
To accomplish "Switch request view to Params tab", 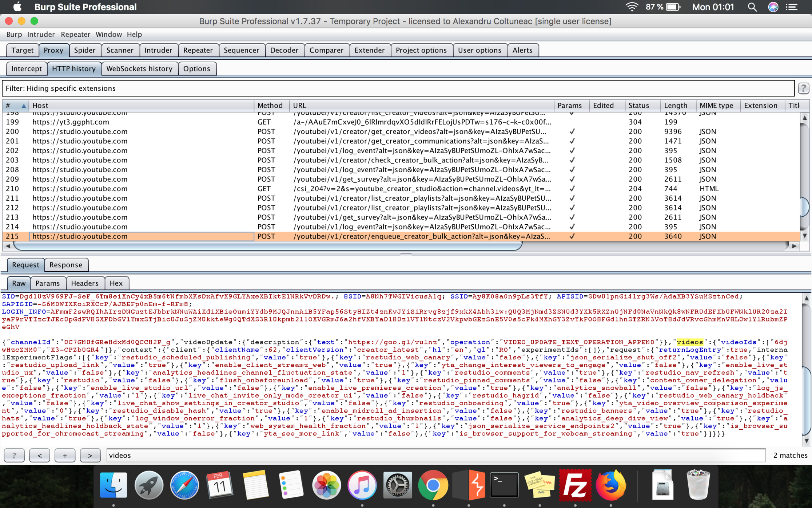I will tap(48, 283).
